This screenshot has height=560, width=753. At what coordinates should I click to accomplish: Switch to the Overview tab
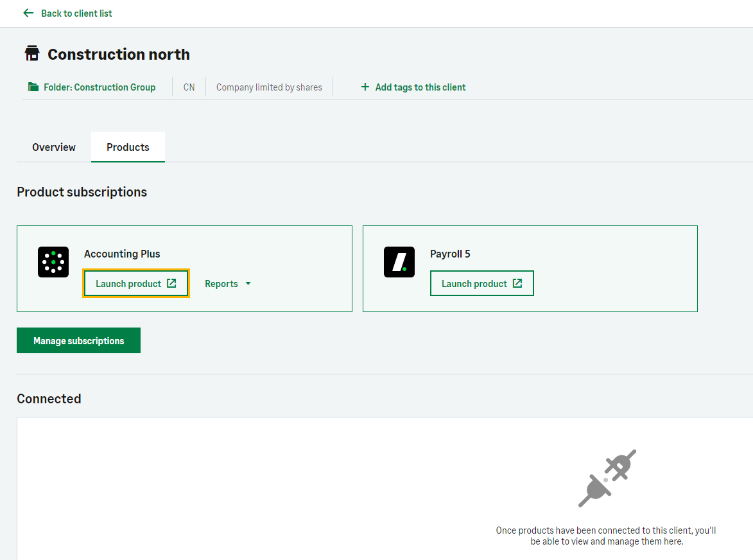[54, 147]
